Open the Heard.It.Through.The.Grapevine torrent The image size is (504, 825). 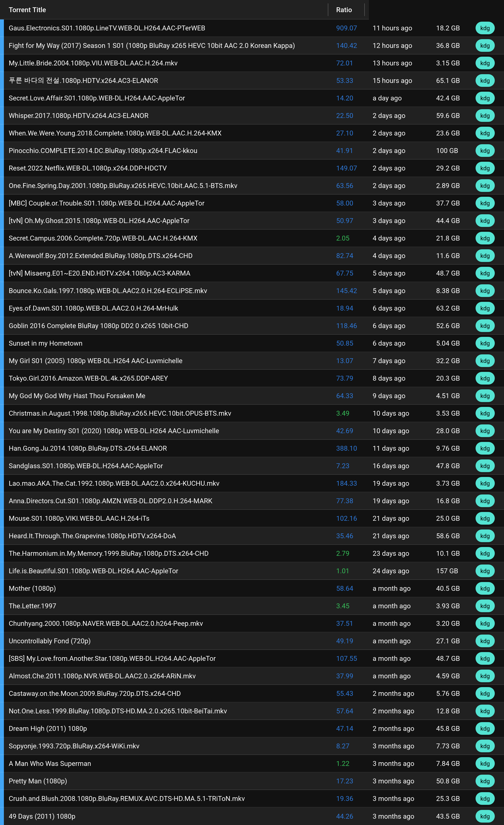[x=92, y=536]
